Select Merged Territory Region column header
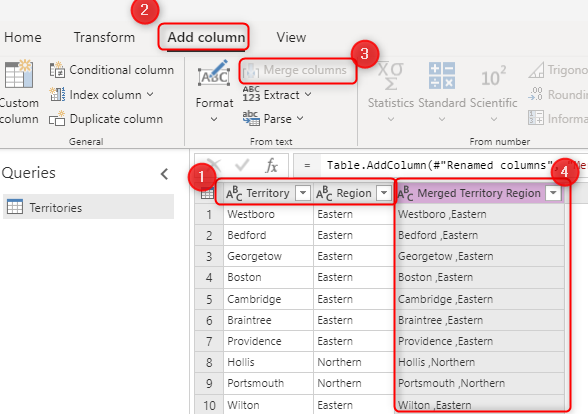Viewport: 588px width, 414px height. [479, 193]
